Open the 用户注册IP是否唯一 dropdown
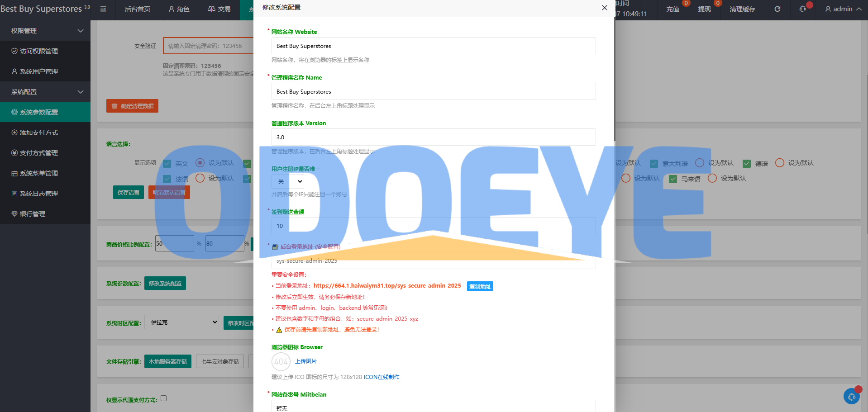Viewport: 868px width, 412px height. click(288, 182)
